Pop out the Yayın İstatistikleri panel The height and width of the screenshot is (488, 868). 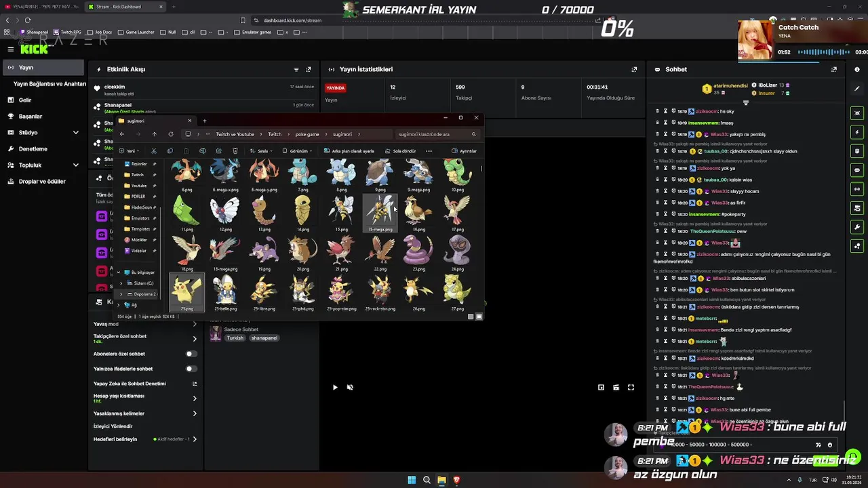pyautogui.click(x=634, y=69)
